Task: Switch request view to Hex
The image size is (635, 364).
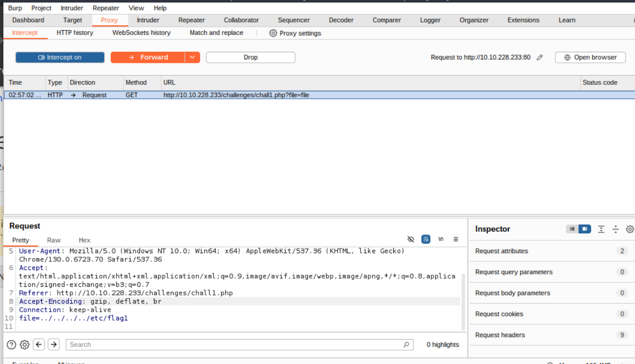Action: click(84, 240)
